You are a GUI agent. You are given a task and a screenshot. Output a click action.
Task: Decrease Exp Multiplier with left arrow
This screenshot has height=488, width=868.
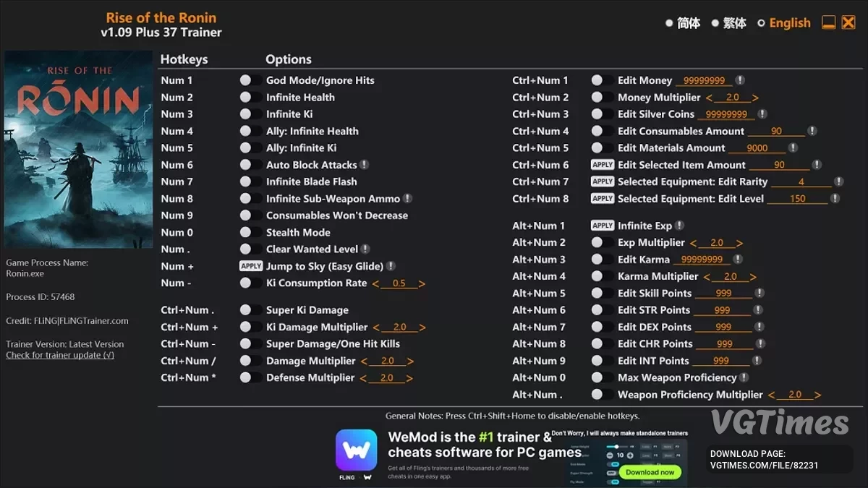tap(694, 243)
